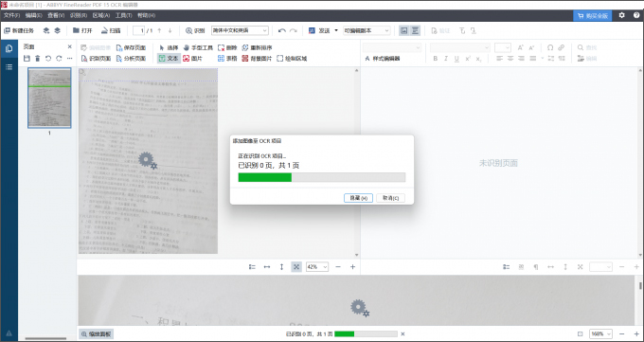
Task: Select the 绘制区域 (Draw Area) tool
Action: [x=292, y=59]
